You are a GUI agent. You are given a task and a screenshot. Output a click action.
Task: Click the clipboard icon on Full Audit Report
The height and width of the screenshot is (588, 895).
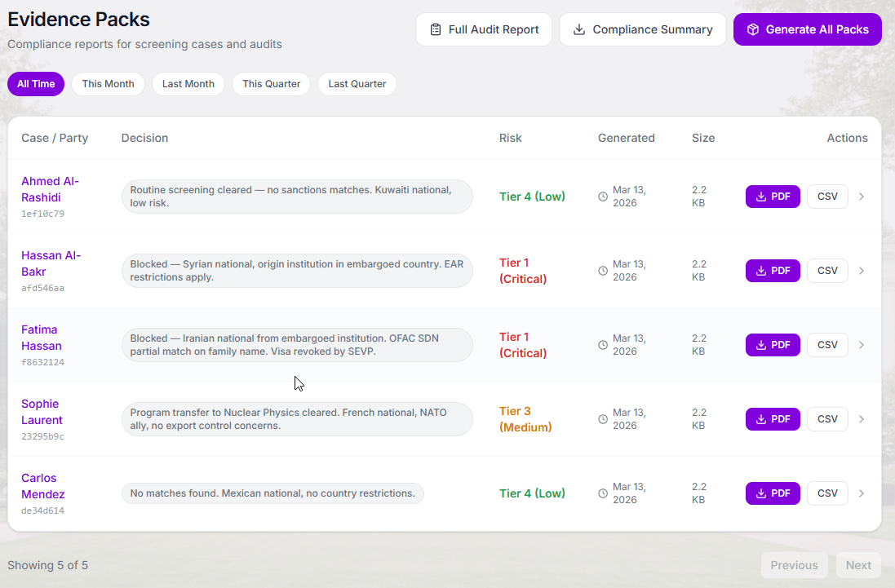(x=436, y=29)
